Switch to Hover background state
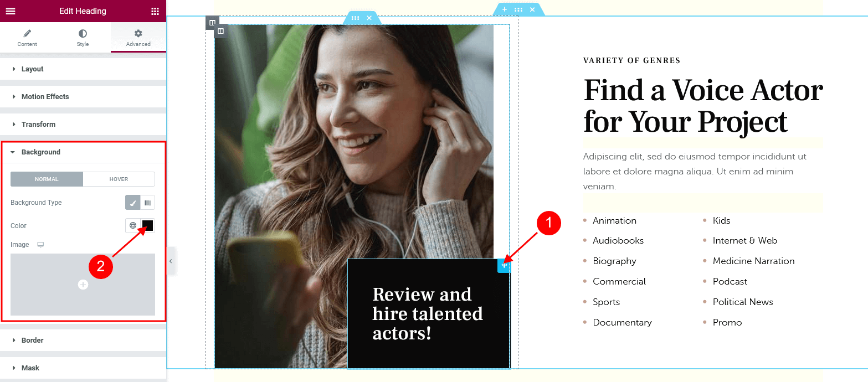The image size is (868, 382). [119, 179]
